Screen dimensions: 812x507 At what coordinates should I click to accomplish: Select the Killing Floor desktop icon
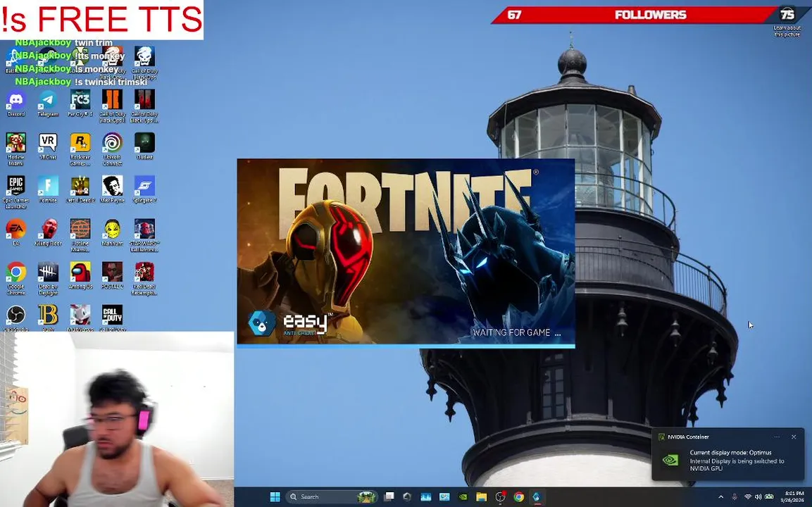click(x=48, y=232)
